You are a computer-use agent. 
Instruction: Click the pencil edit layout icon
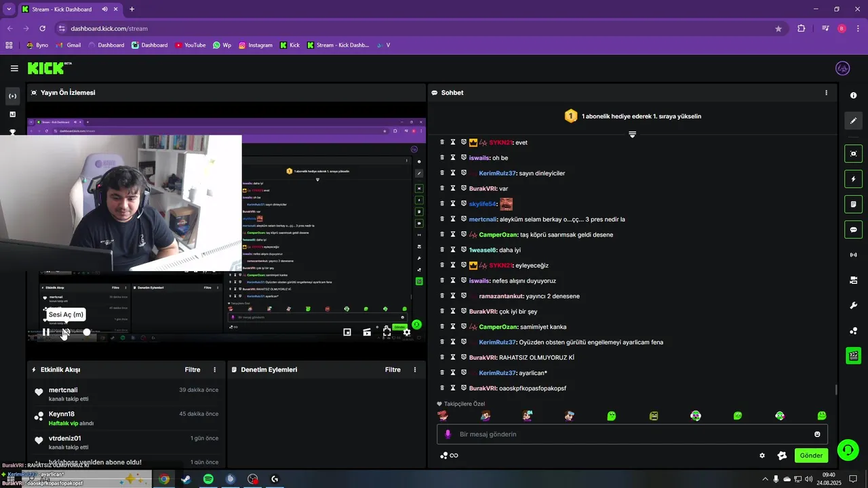coord(853,121)
